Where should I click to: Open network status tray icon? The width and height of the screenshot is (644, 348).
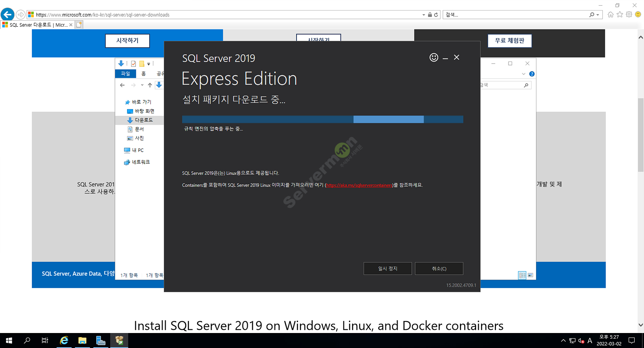[572, 341]
